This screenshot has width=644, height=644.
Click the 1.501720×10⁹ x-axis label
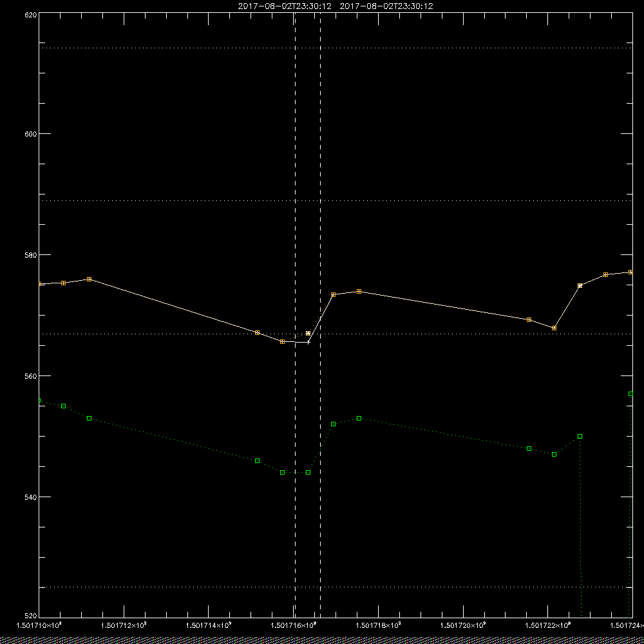[463, 625]
